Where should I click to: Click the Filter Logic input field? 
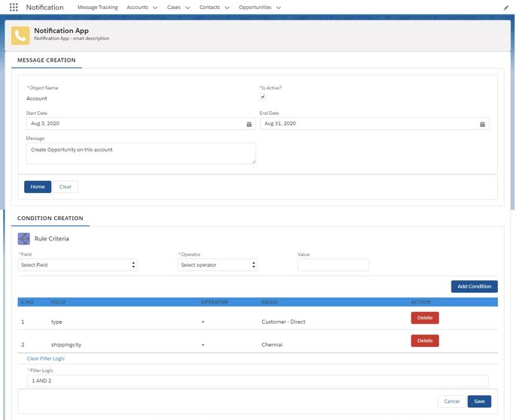258,381
